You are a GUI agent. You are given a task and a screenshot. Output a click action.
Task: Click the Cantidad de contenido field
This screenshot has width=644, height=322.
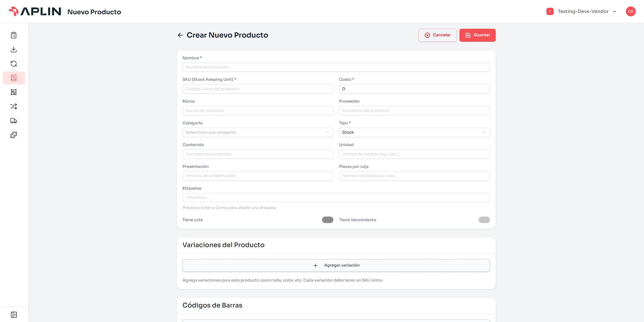(x=258, y=154)
